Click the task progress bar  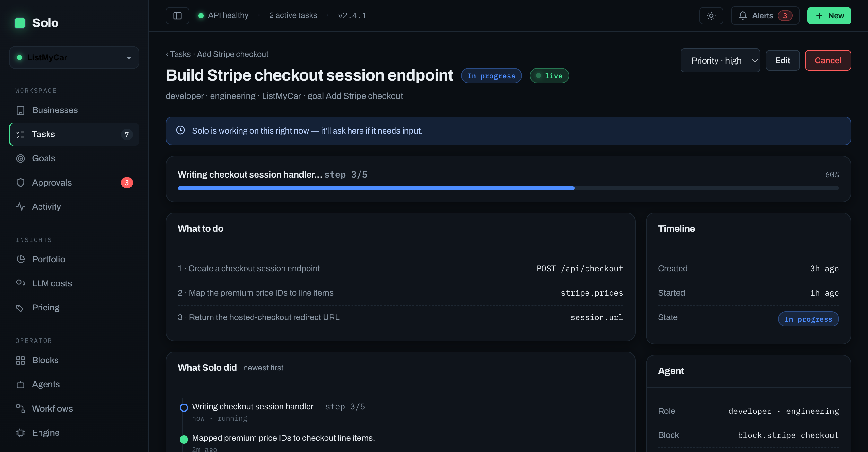coord(508,188)
